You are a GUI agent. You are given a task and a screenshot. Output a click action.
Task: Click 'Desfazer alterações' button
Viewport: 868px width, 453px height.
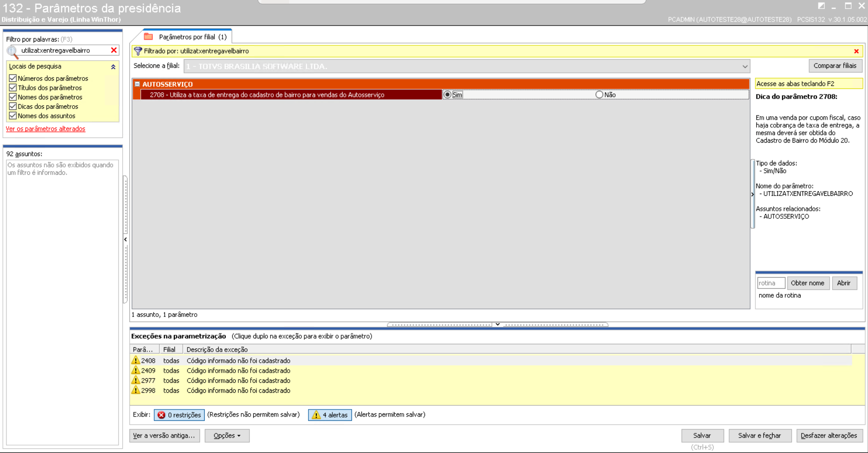829,435
